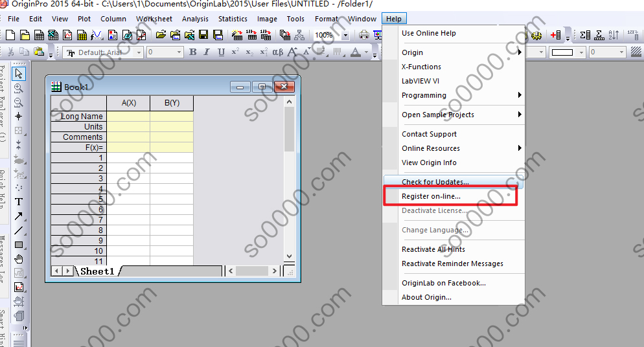Image resolution: width=644 pixels, height=347 pixels.
Task: Toggle Greek alpha-beta symbols
Action: pos(278,52)
